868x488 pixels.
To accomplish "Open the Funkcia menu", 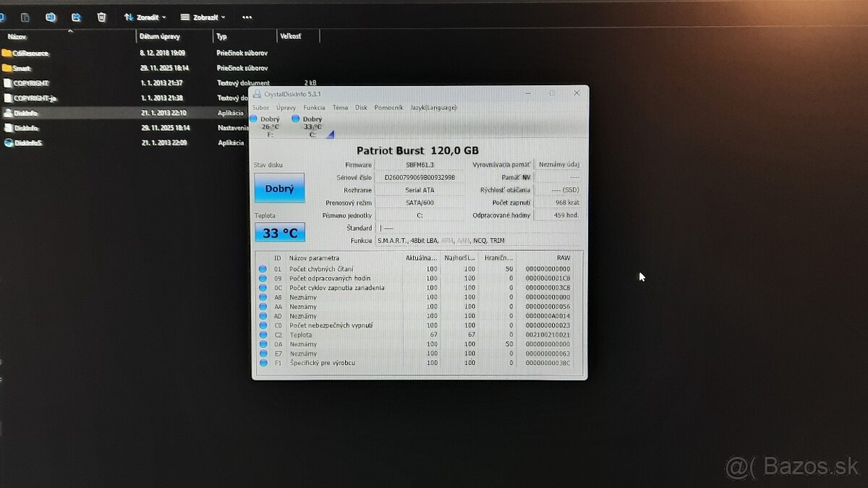I will (314, 108).
